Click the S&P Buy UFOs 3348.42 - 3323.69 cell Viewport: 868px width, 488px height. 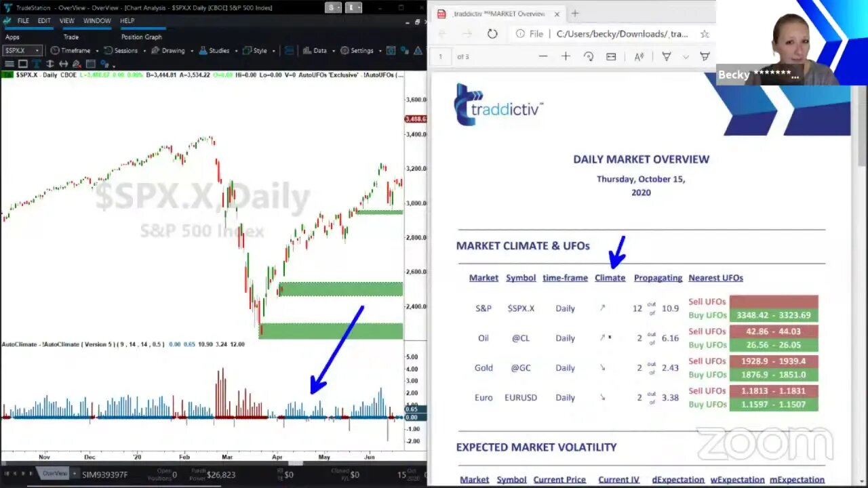[x=774, y=315]
